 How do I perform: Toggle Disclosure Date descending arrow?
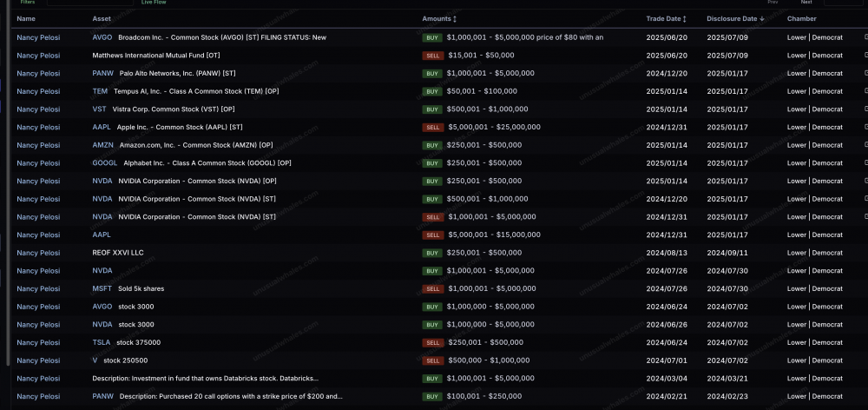pyautogui.click(x=762, y=18)
